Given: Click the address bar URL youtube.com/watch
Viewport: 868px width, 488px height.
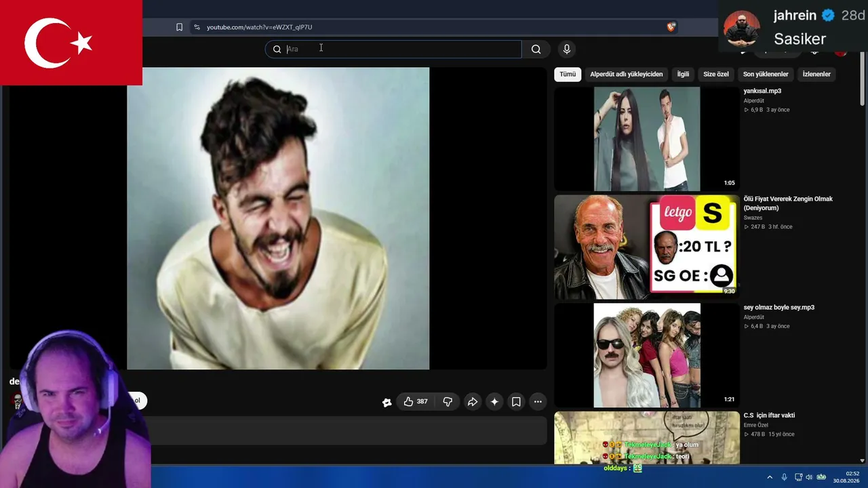Looking at the screenshot, I should pos(260,27).
